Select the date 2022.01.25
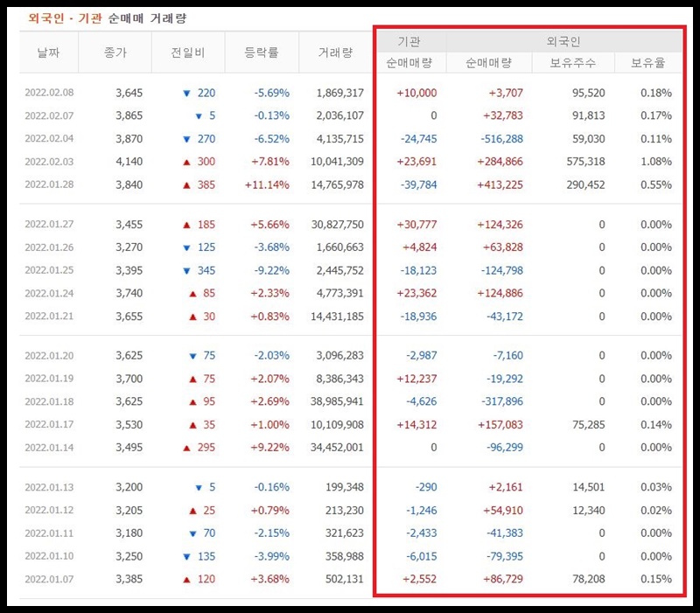This screenshot has width=700, height=613. [49, 270]
